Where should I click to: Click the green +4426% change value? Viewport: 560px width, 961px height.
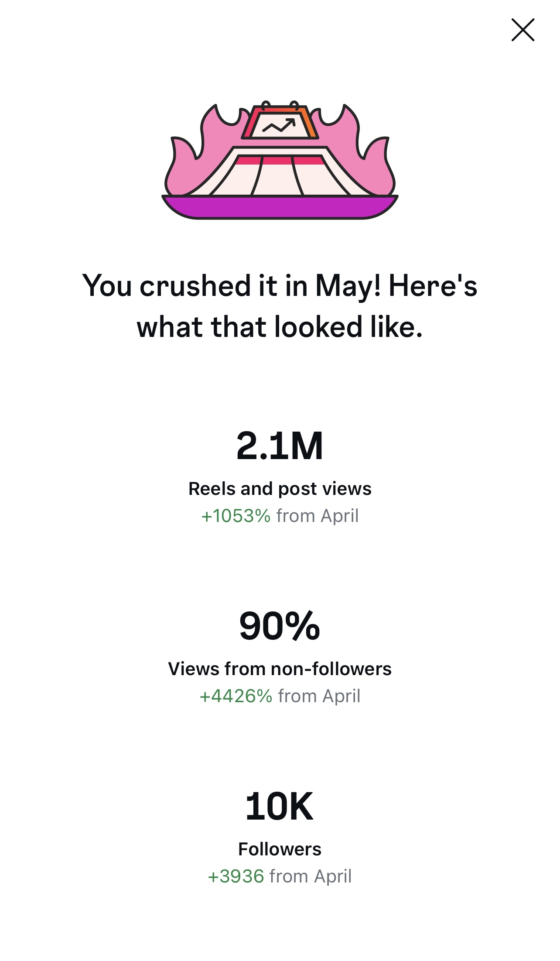pos(236,696)
